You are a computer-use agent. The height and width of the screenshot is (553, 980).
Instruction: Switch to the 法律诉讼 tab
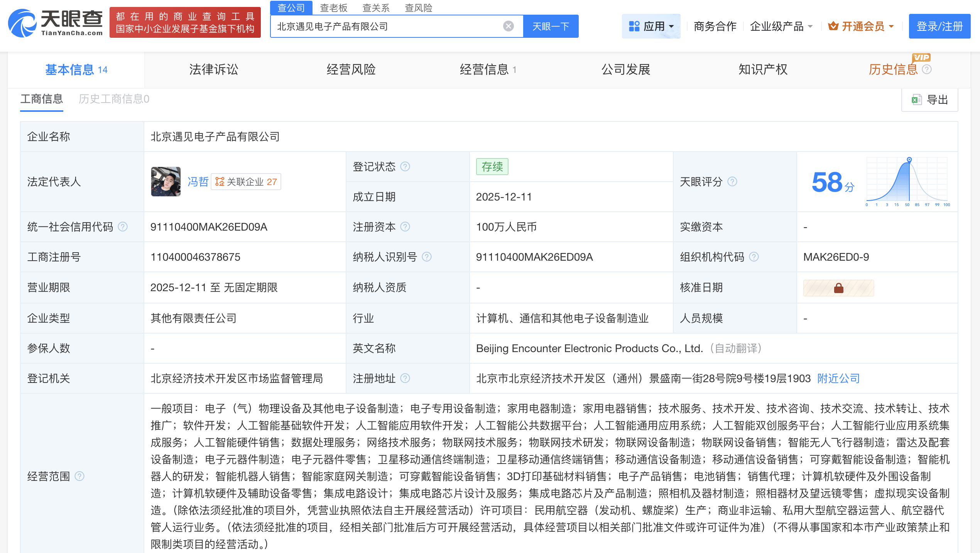pos(213,69)
